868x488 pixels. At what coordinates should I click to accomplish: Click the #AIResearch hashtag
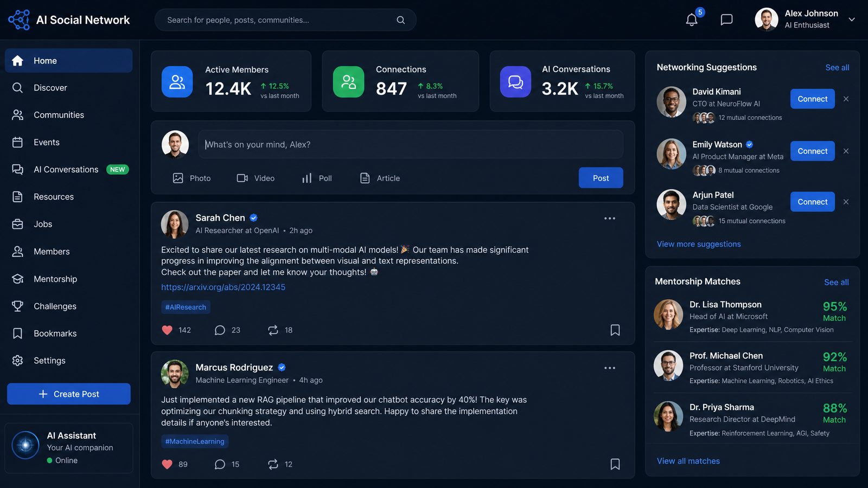point(186,307)
